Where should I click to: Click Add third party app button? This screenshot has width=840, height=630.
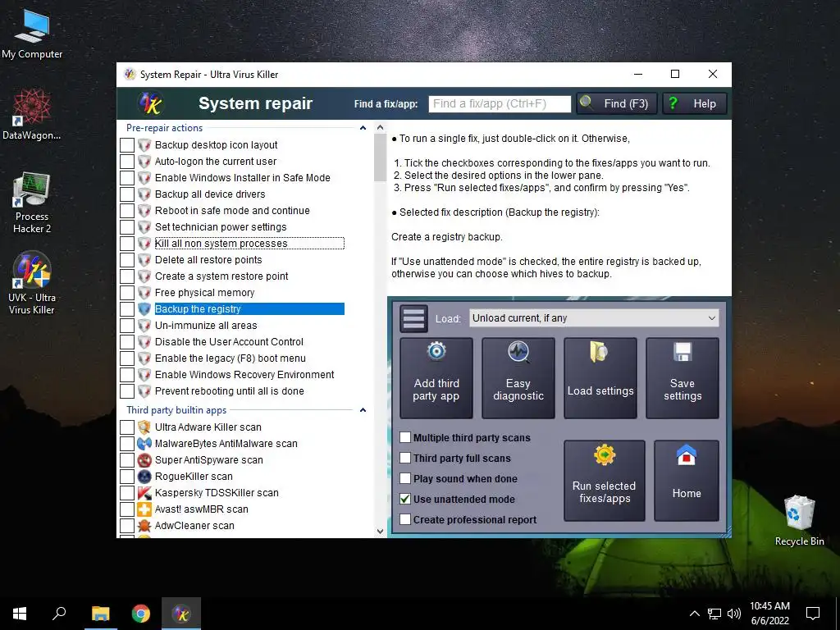436,377
